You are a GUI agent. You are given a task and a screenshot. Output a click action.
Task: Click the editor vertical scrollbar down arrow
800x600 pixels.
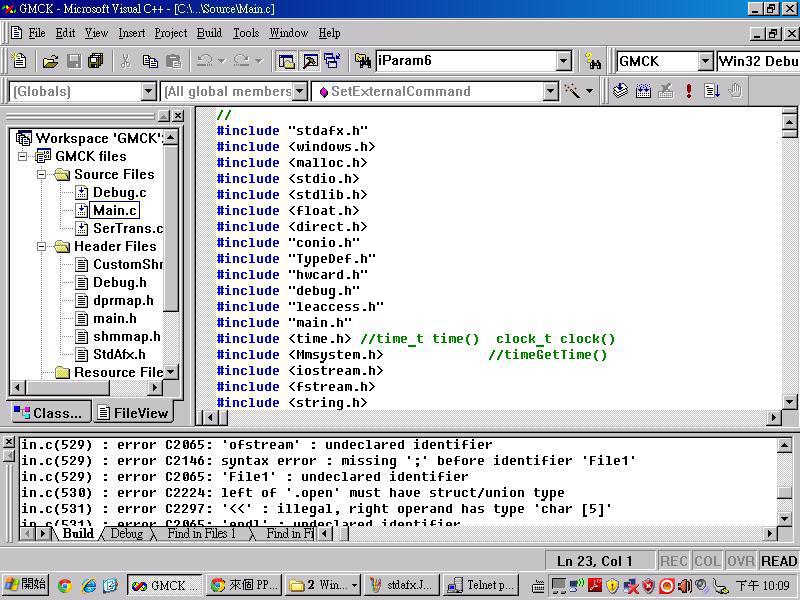tap(789, 401)
